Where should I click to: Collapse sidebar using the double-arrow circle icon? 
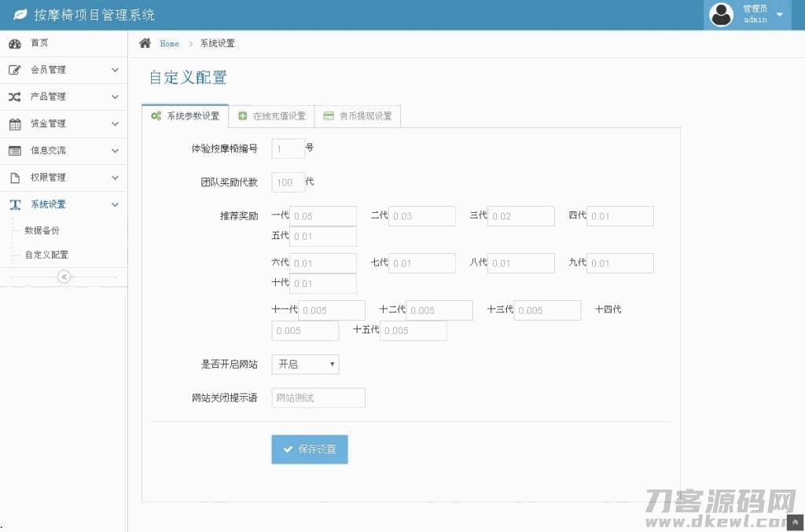(x=64, y=277)
